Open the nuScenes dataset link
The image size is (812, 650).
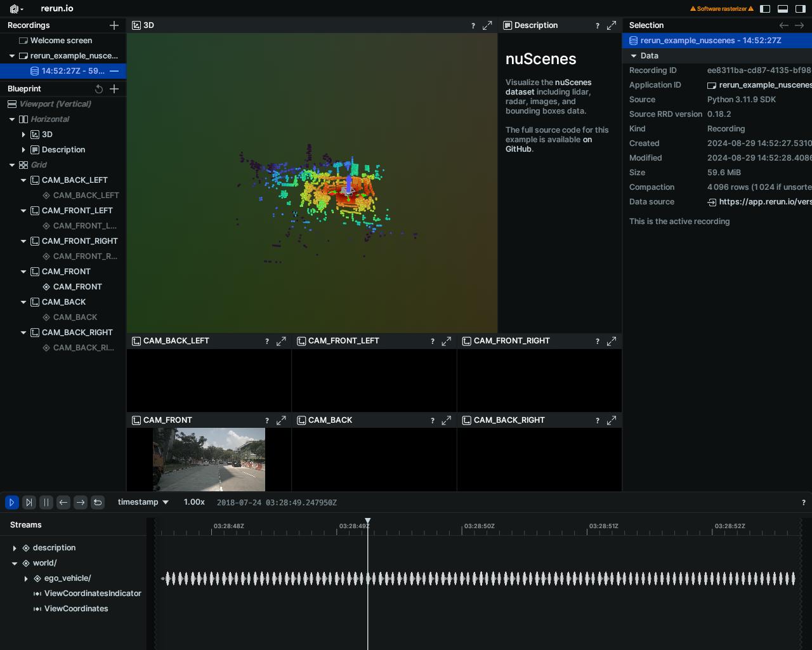coord(549,87)
